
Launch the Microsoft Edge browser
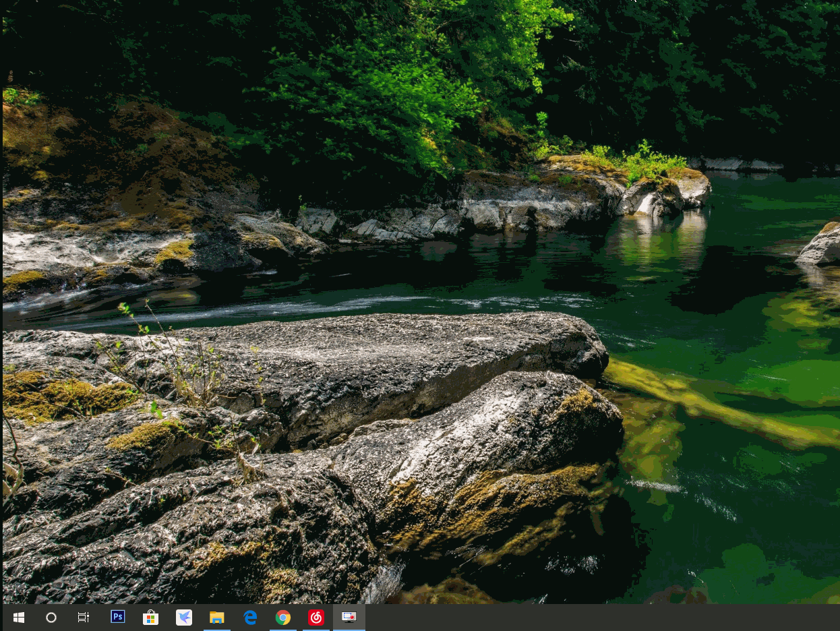coord(250,618)
